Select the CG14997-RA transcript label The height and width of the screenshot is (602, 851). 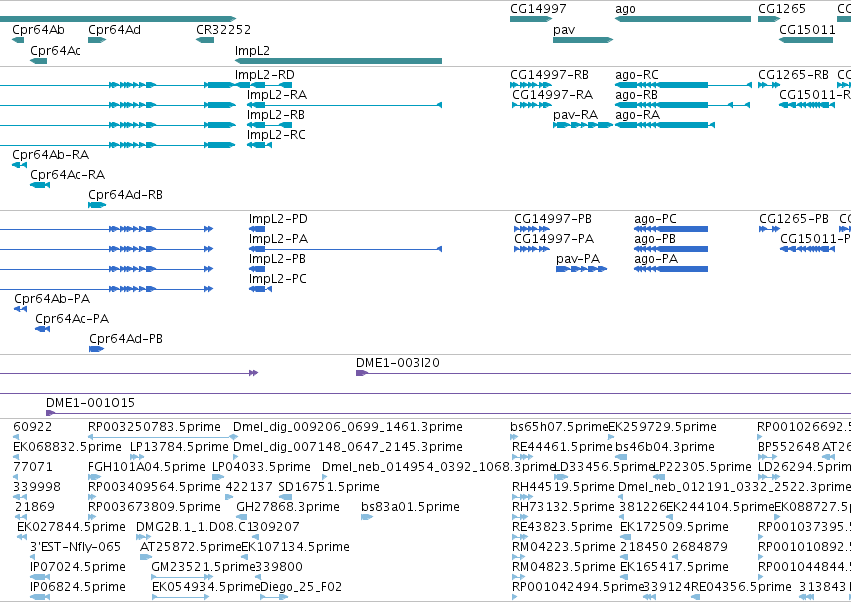[552, 94]
